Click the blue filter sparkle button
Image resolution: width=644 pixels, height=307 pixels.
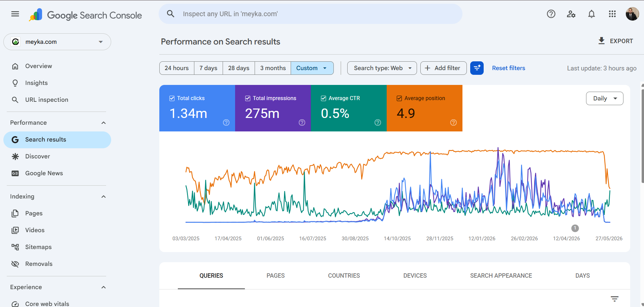point(477,68)
